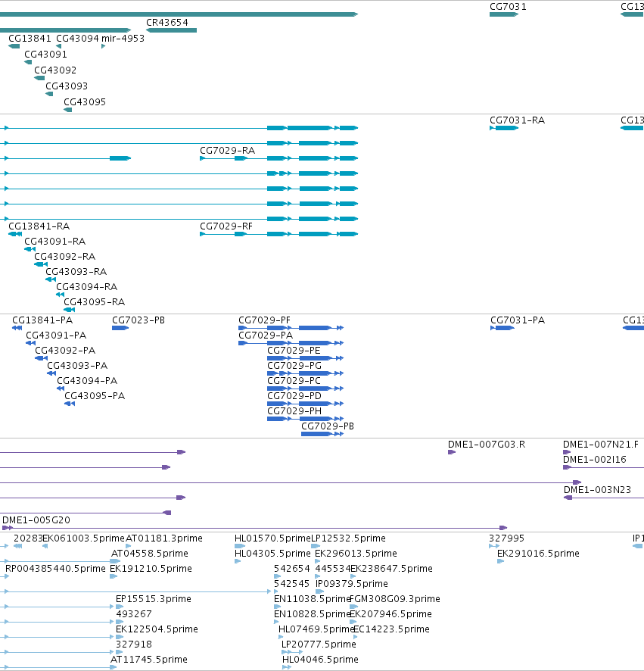Select the CG13841-PA protein label
The image size is (644, 671).
(x=42, y=320)
